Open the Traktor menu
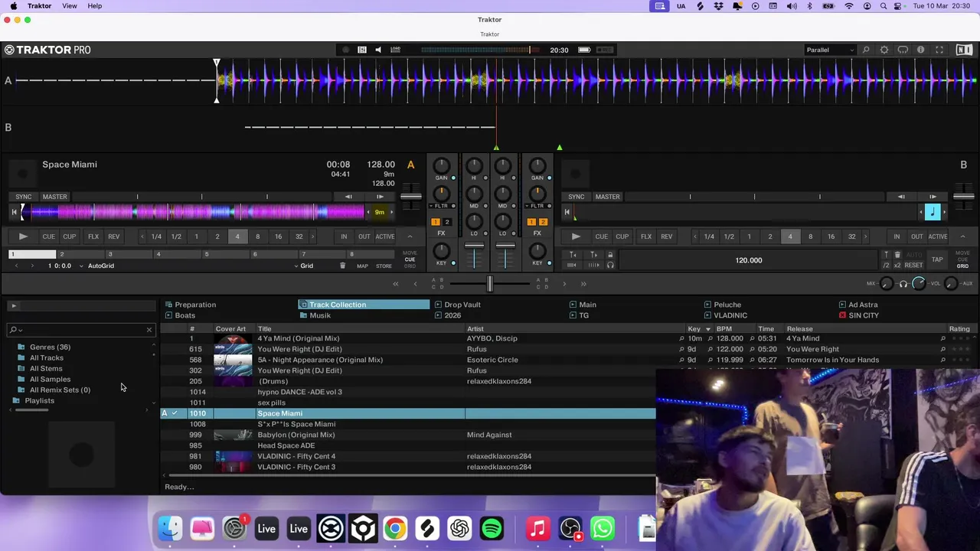The height and width of the screenshot is (551, 980). coord(39,6)
